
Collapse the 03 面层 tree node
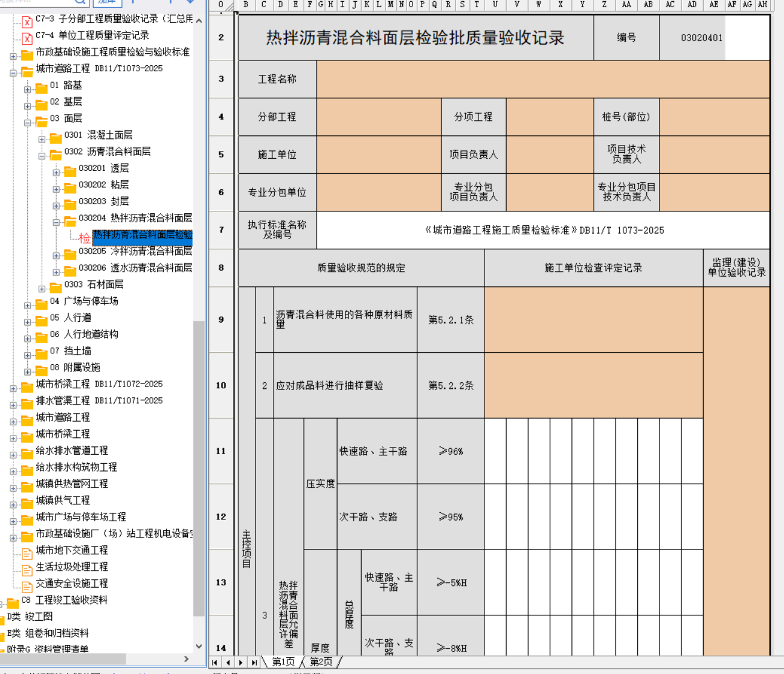click(x=28, y=123)
